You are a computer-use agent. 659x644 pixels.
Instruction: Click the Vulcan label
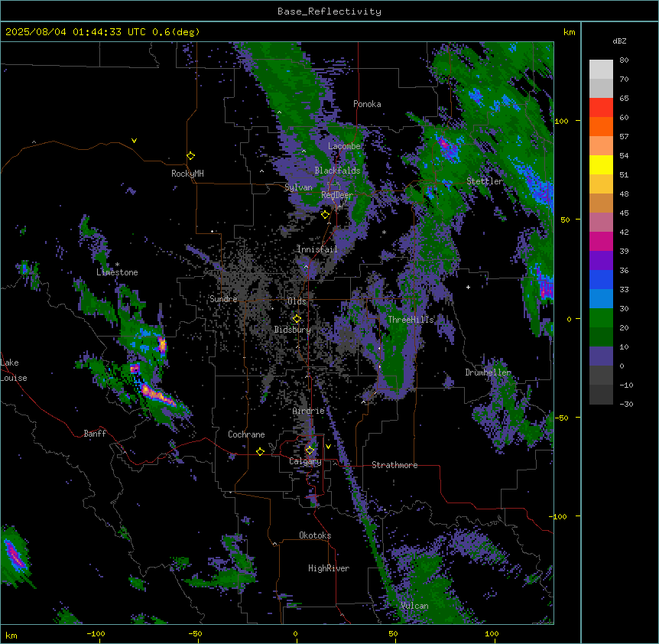point(415,606)
